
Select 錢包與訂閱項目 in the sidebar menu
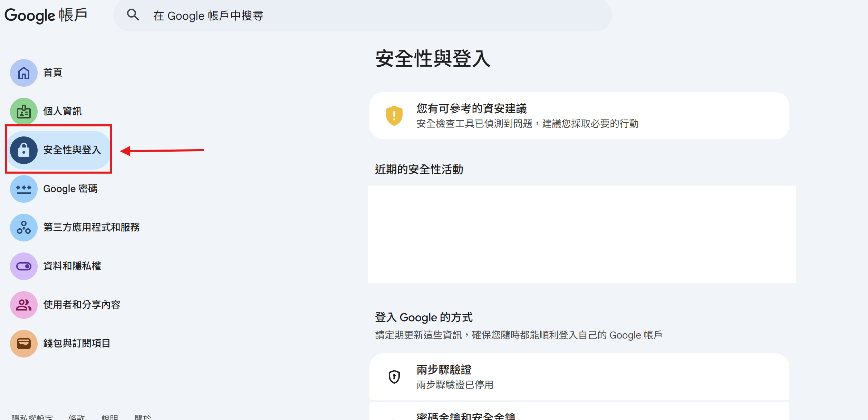(76, 344)
